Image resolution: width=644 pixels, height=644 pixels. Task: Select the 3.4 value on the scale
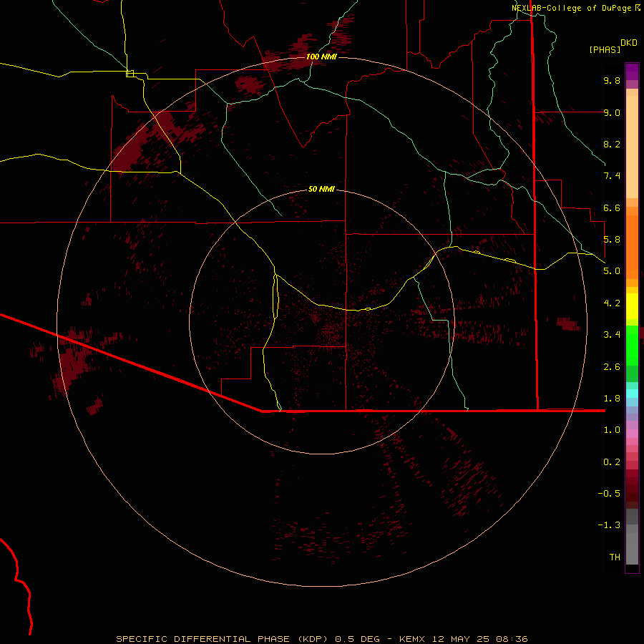coord(612,335)
